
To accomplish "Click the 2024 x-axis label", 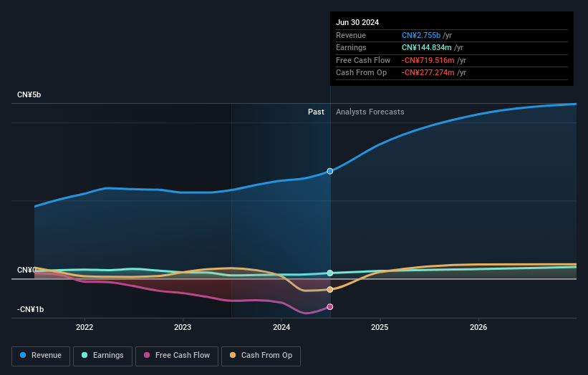I will 281,327.
